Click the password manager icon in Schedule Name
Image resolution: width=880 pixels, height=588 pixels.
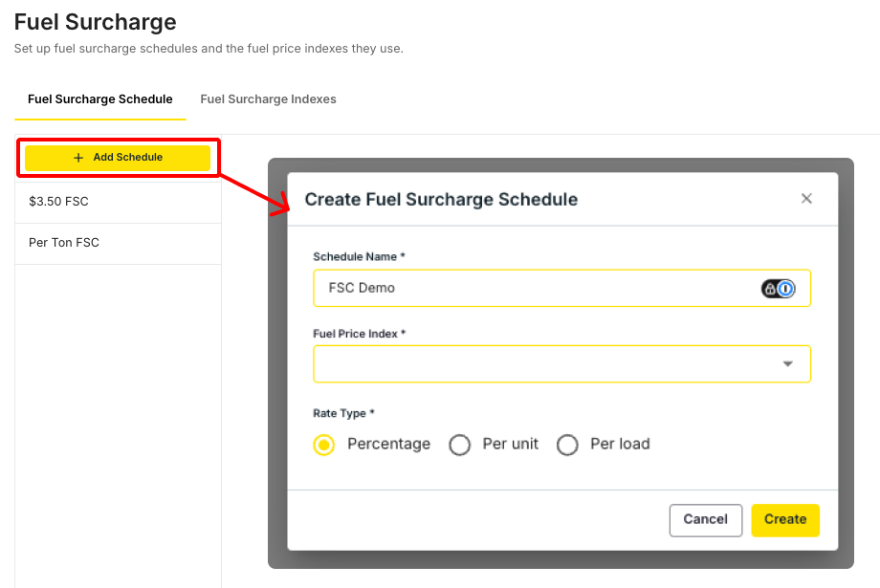778,289
